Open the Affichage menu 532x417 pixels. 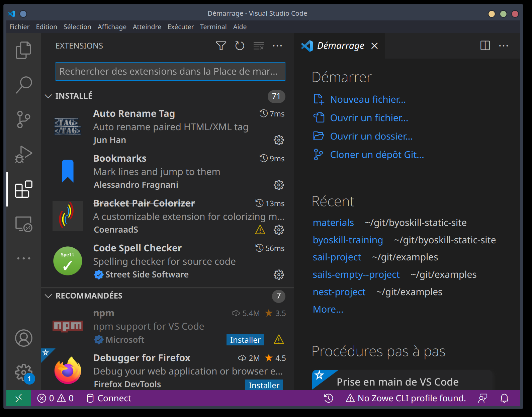coord(112,27)
